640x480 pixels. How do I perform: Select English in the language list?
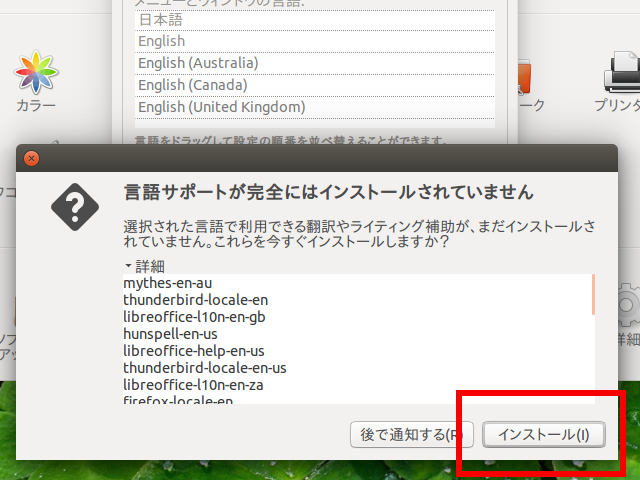click(314, 41)
